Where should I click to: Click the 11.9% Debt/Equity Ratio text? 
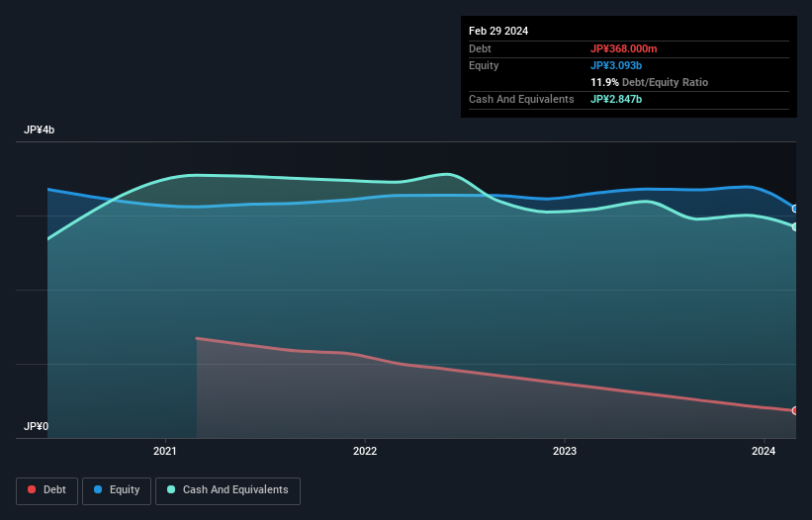(x=649, y=82)
